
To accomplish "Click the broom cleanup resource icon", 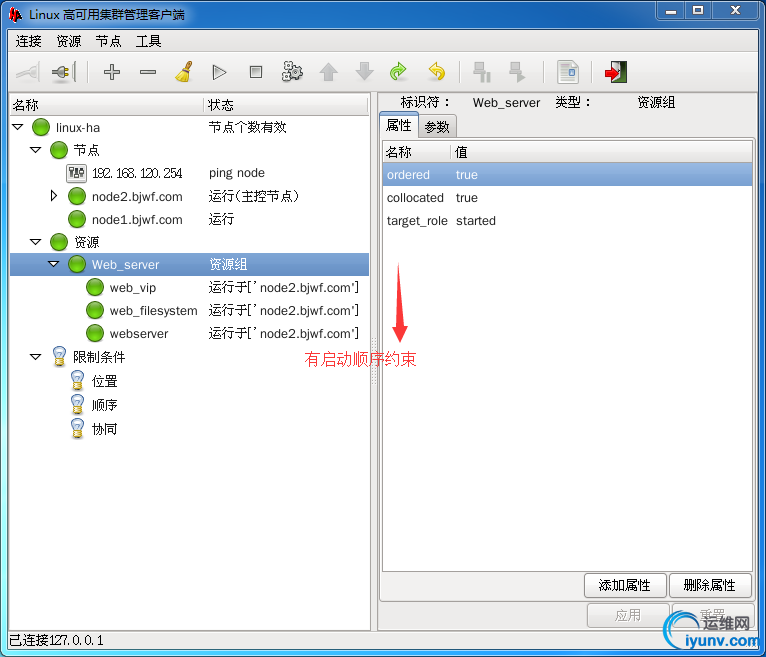I will pos(184,72).
